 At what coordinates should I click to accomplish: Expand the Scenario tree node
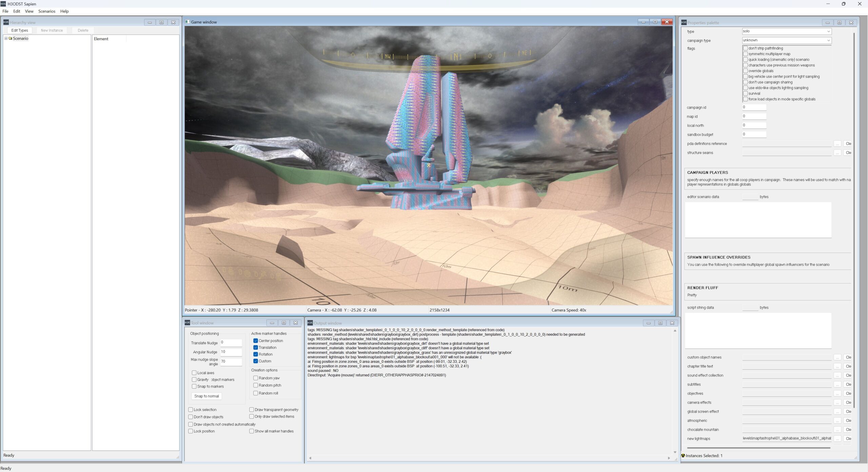[x=6, y=38]
